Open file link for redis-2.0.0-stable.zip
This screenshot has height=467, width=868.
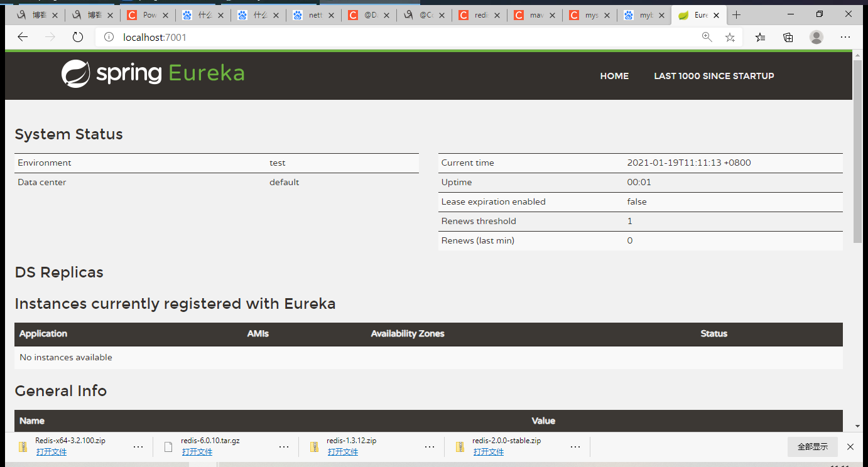pyautogui.click(x=489, y=452)
